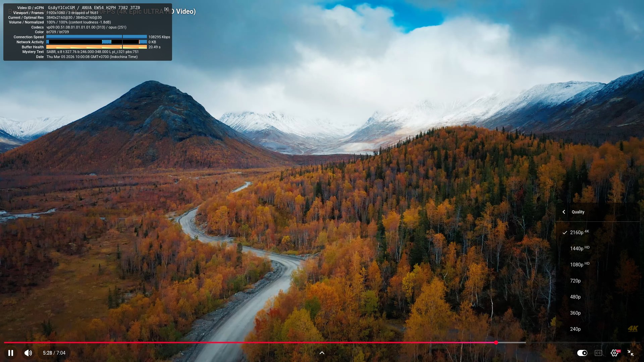
Task: Change quality to 360p
Action: point(575,313)
